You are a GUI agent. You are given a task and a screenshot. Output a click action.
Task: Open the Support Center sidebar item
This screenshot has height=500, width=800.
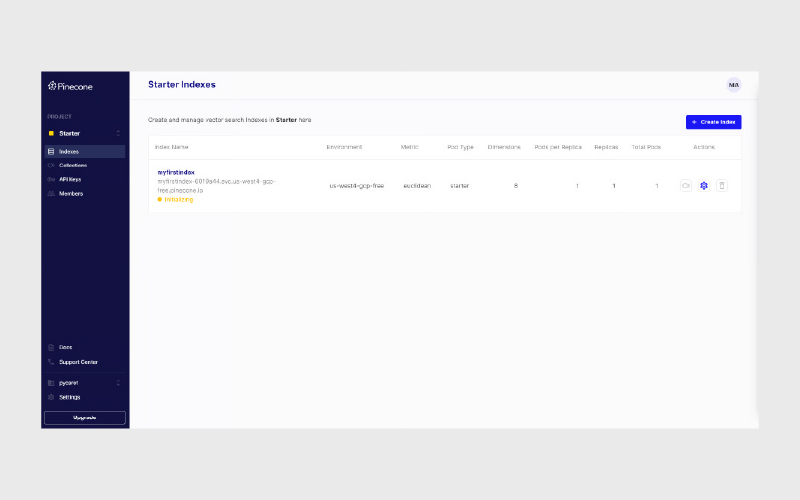pos(72,362)
